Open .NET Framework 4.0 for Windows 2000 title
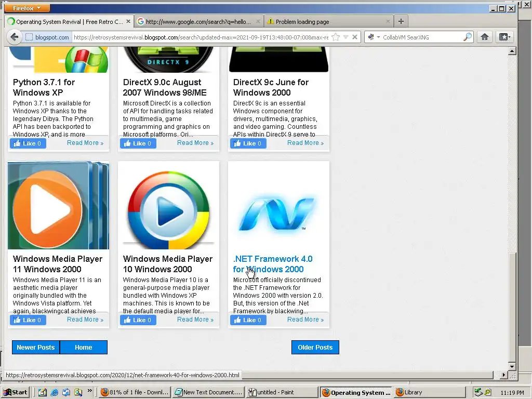This screenshot has width=532, height=399. coord(273,264)
